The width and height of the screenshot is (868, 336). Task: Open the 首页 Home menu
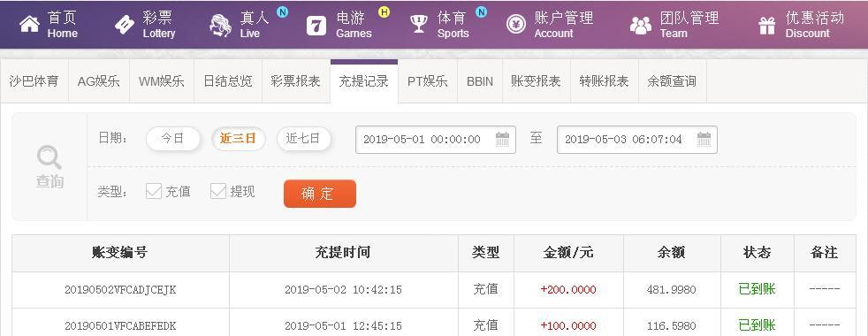point(49,25)
